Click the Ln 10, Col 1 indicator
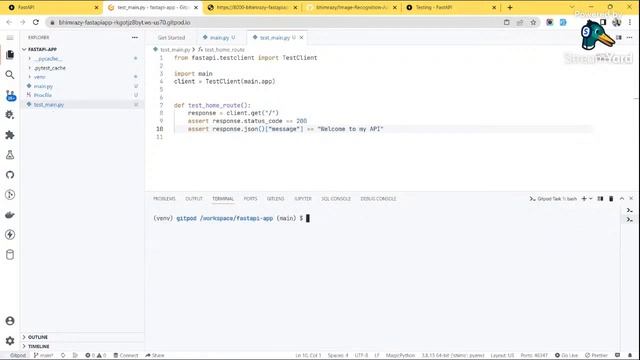Image resolution: width=640 pixels, height=360 pixels. pos(308,356)
